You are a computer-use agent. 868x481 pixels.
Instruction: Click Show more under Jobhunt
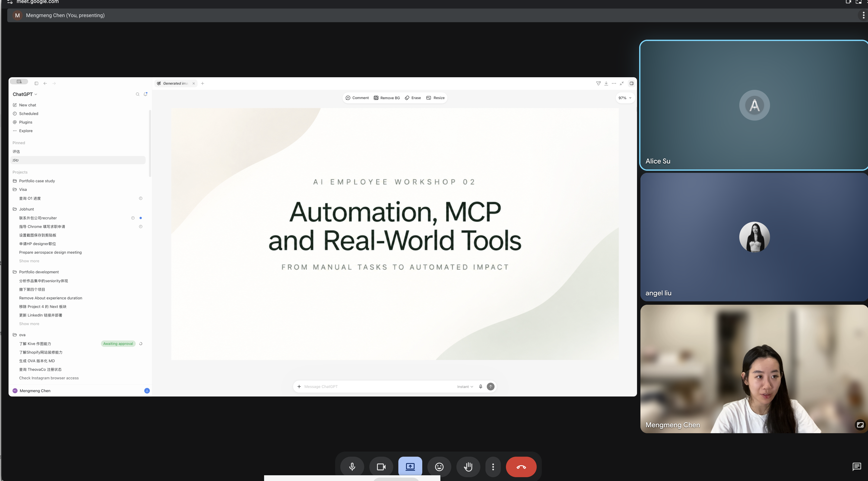tap(29, 261)
